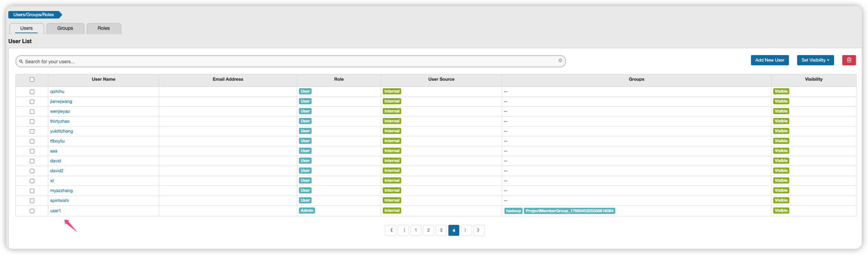Click the red trash delete icon
Viewport: 868px width, 255px height.
(849, 60)
